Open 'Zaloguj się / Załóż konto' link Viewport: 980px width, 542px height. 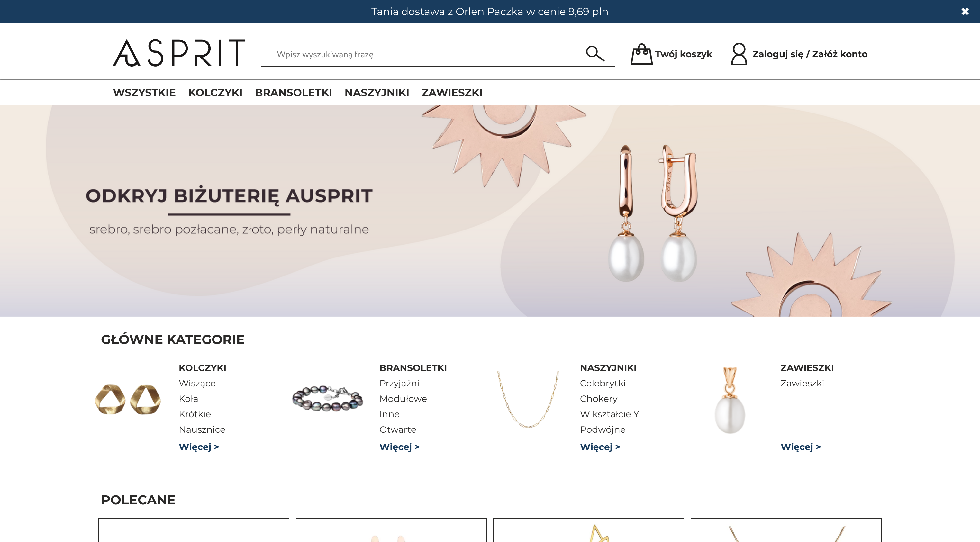point(810,54)
